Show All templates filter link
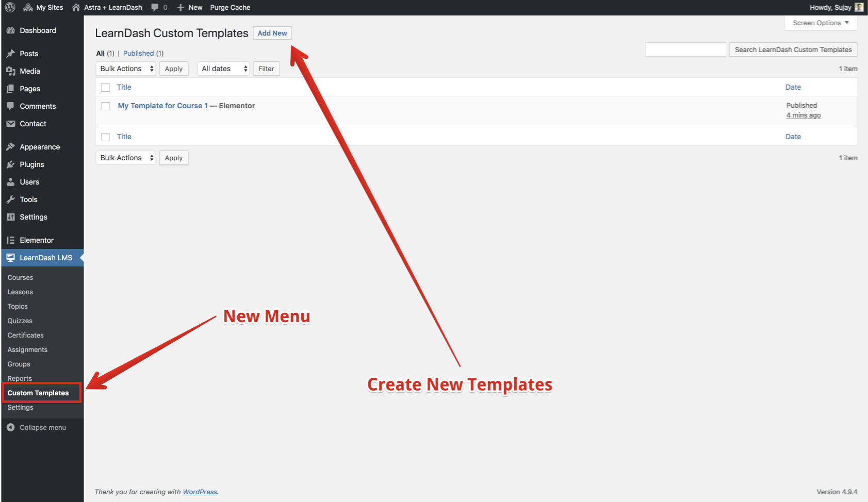This screenshot has height=502, width=868. tap(101, 53)
